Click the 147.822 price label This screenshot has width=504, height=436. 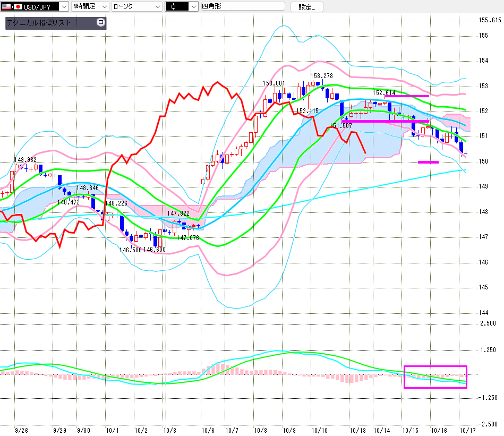tap(178, 213)
